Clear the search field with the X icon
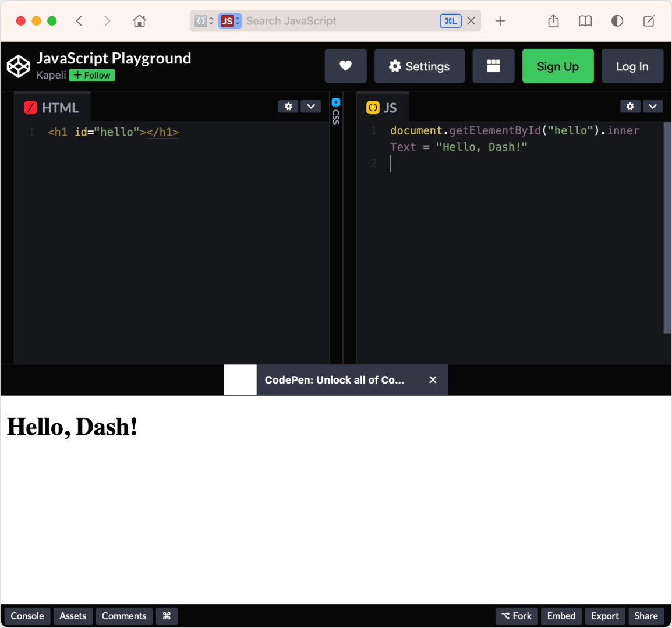672x628 pixels. pos(471,21)
